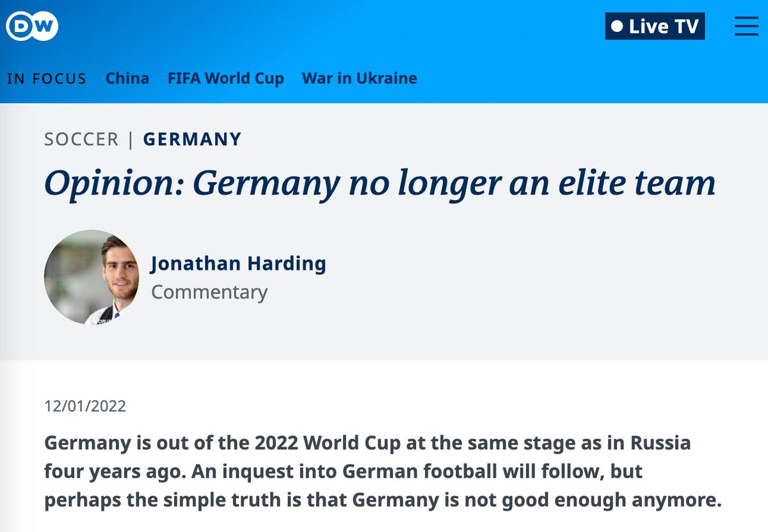The height and width of the screenshot is (532, 768).
Task: Click the separator between SOCCER and GERMANY
Action: coord(131,139)
